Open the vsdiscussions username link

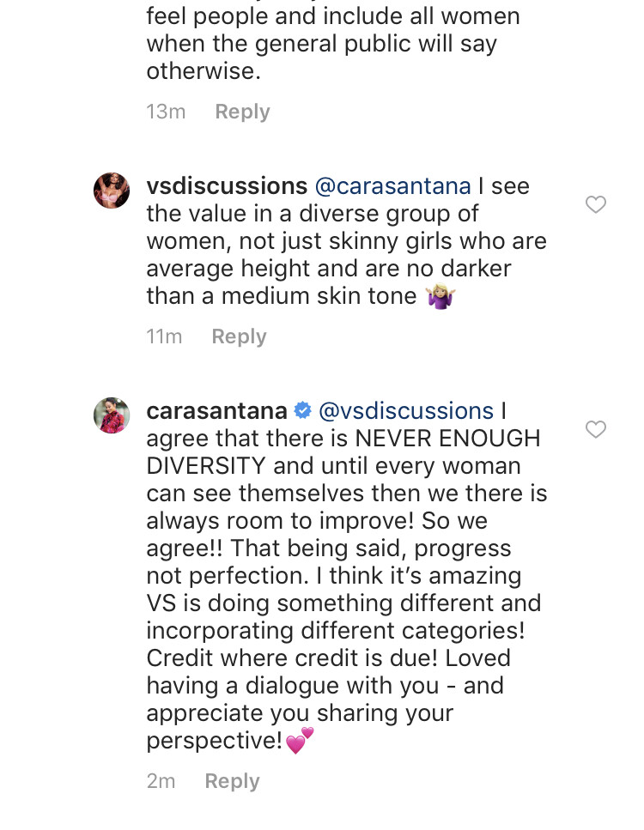click(227, 186)
